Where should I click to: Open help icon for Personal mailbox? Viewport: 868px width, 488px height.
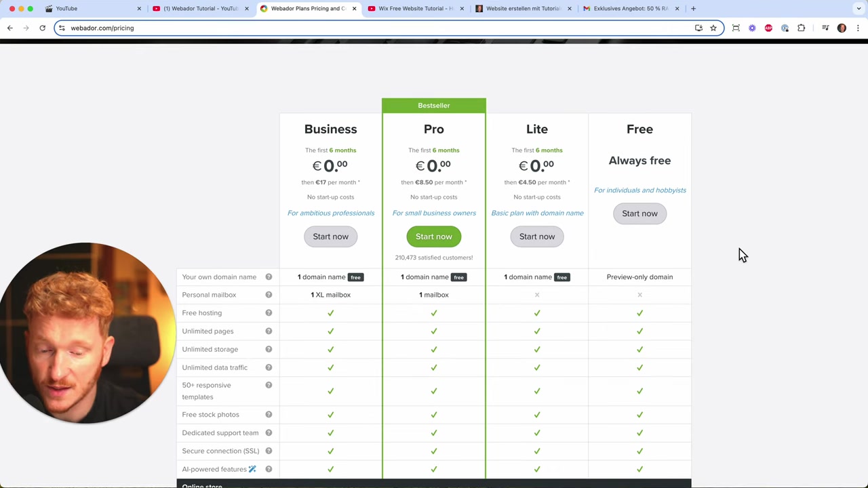[269, 295]
